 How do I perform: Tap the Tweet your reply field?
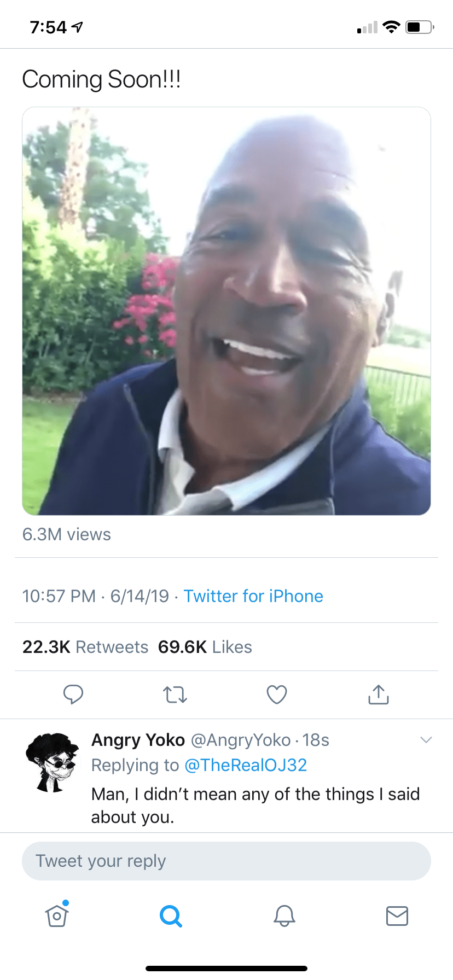pyautogui.click(x=226, y=861)
